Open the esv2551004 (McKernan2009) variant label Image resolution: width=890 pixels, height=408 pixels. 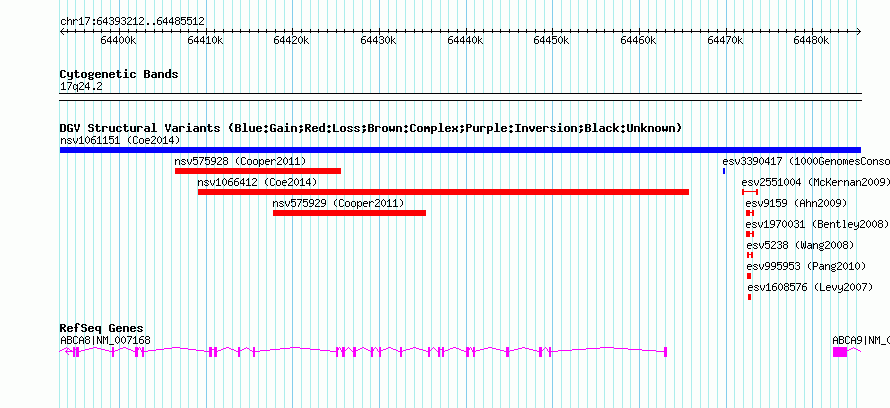click(x=815, y=182)
